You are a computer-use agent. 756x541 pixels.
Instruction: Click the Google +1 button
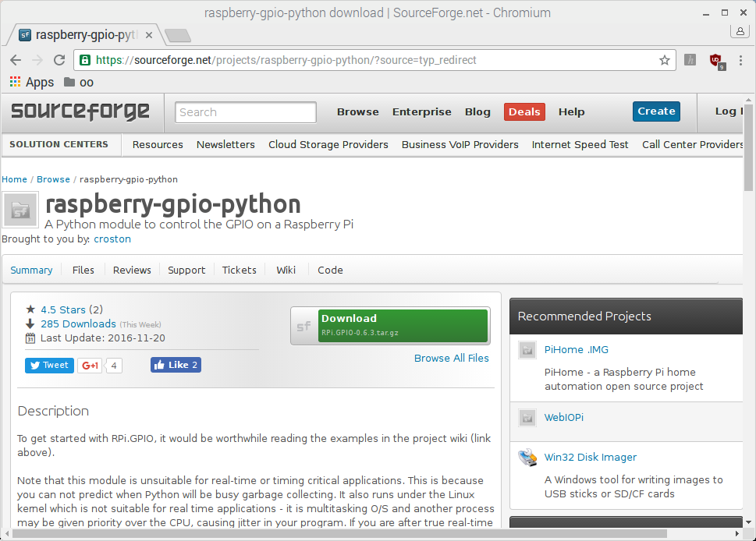(x=90, y=366)
